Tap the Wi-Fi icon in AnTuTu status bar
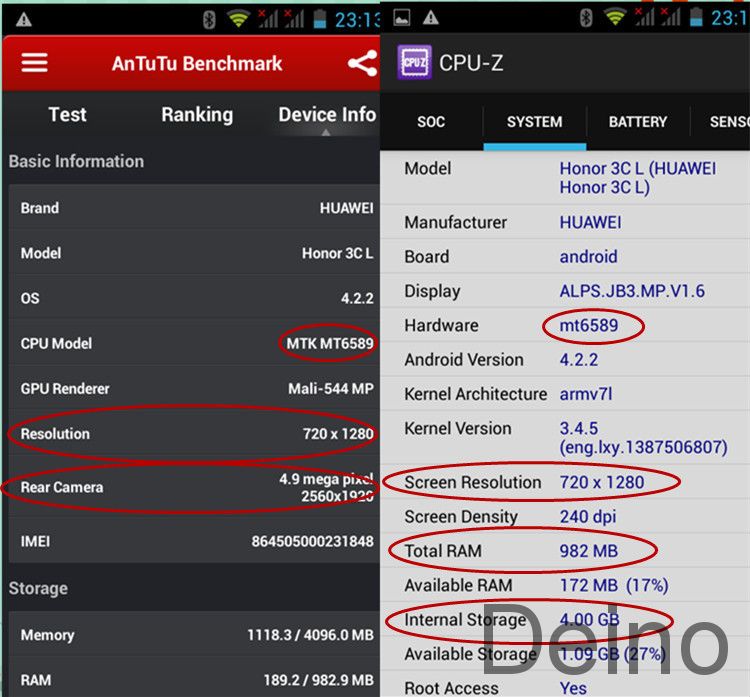 238,19
